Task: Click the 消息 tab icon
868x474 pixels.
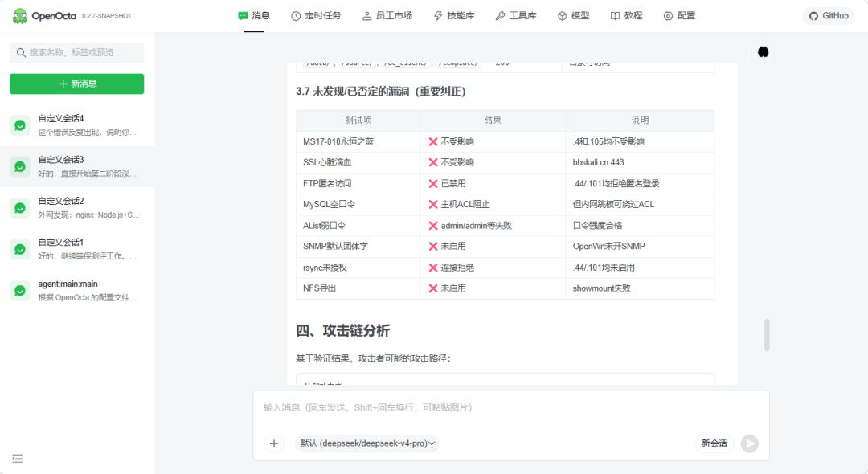Action: tap(243, 16)
